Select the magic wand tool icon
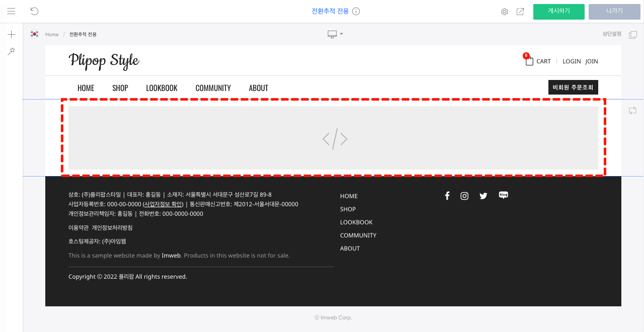 (x=11, y=51)
